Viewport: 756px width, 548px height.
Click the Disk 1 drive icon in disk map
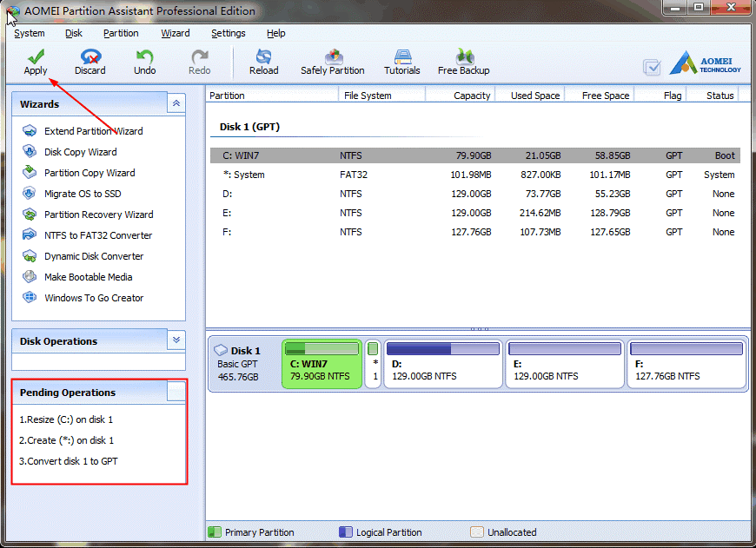221,350
